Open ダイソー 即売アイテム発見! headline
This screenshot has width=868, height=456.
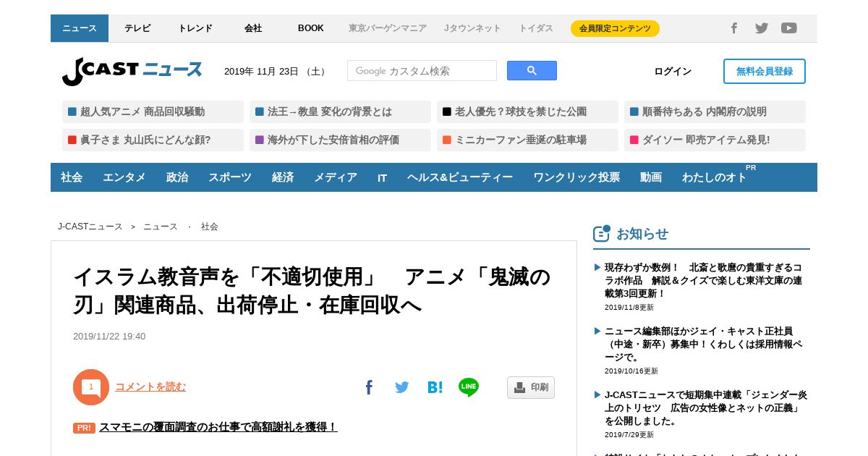715,140
